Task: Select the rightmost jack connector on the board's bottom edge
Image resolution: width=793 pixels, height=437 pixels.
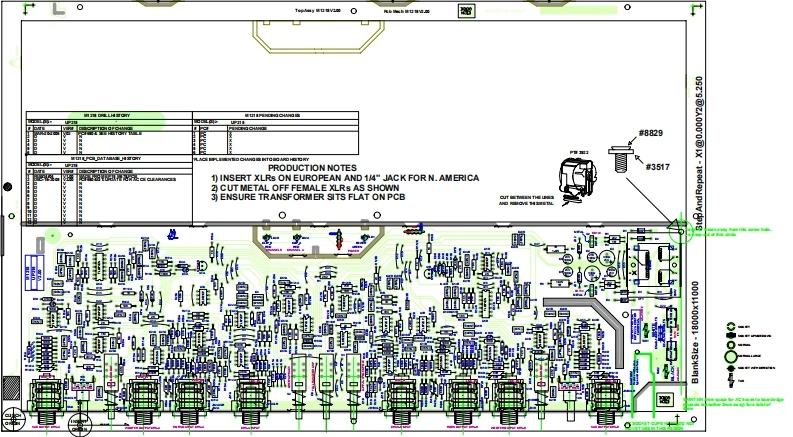Action: 605,398
